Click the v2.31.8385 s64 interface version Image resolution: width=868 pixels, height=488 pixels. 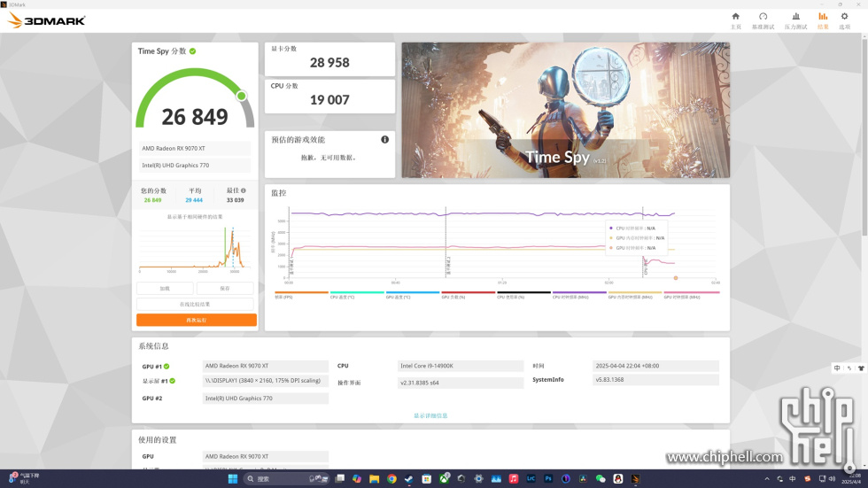tap(461, 383)
